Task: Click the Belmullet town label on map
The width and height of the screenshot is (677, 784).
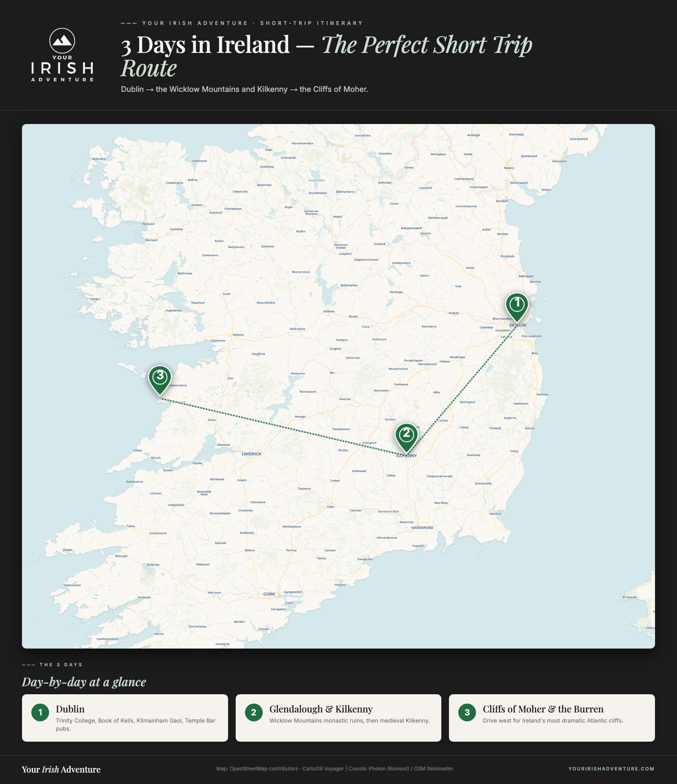Action: pyautogui.click(x=99, y=159)
